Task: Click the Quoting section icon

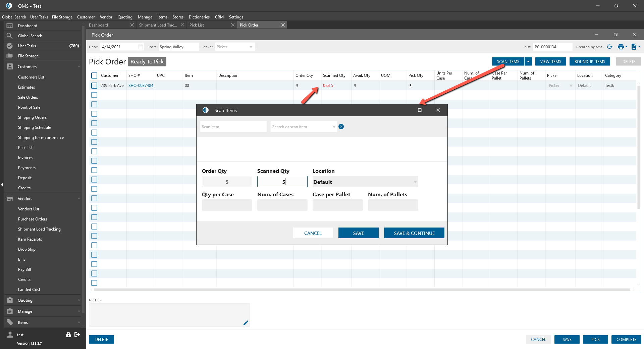Action: click(x=10, y=300)
